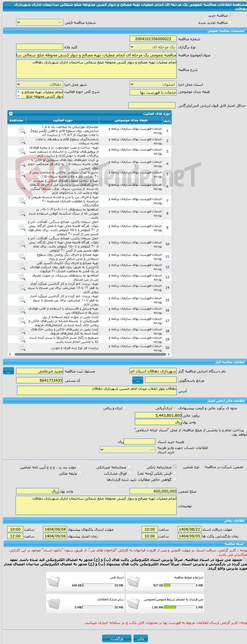Step up the شرح کلی حوزه فعالیت list
This screenshot has height=644, width=247.
point(19,92)
